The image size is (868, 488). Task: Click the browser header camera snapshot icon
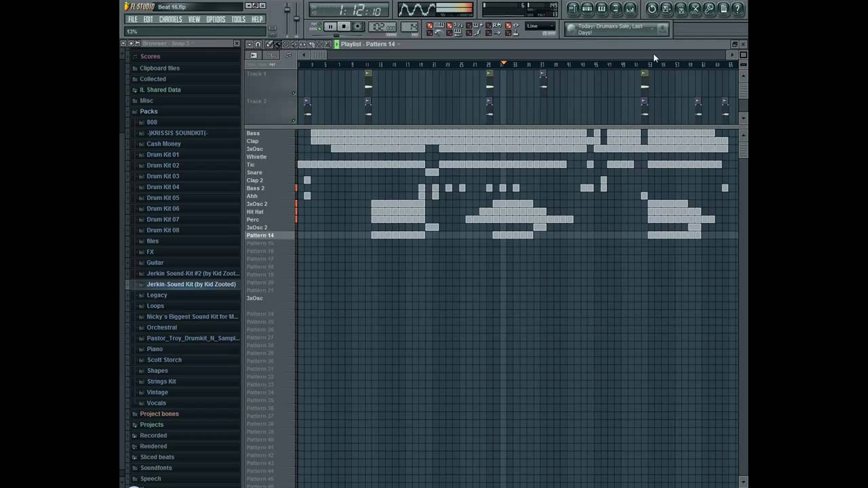(x=131, y=43)
